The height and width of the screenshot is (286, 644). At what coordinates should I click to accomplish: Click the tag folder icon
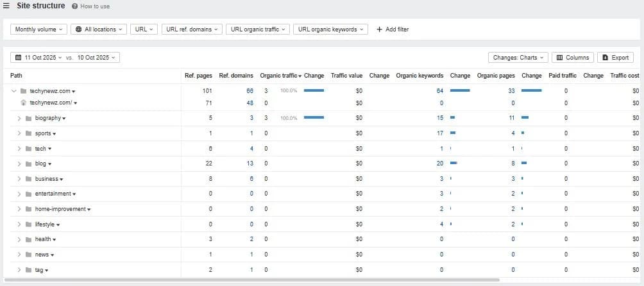tap(28, 270)
